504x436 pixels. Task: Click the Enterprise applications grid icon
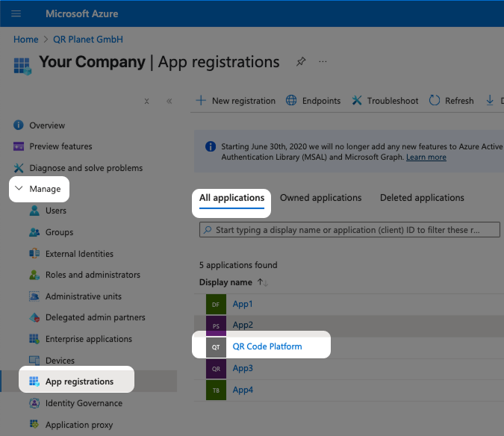coord(34,339)
